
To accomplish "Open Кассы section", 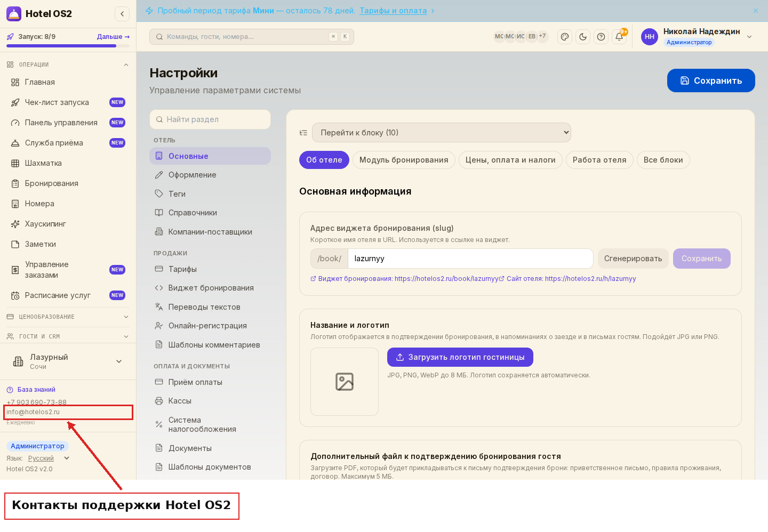I will click(x=210, y=401).
